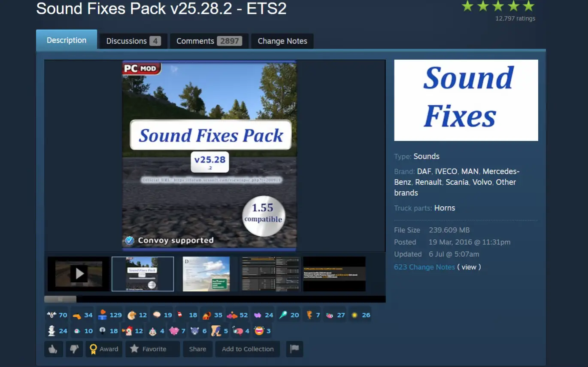Click Add to Collection
588x367 pixels.
click(248, 349)
